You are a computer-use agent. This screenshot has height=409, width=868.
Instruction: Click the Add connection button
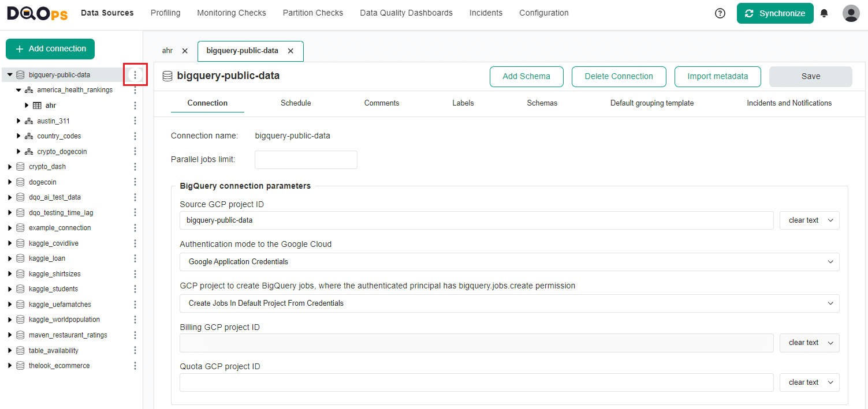[50, 49]
